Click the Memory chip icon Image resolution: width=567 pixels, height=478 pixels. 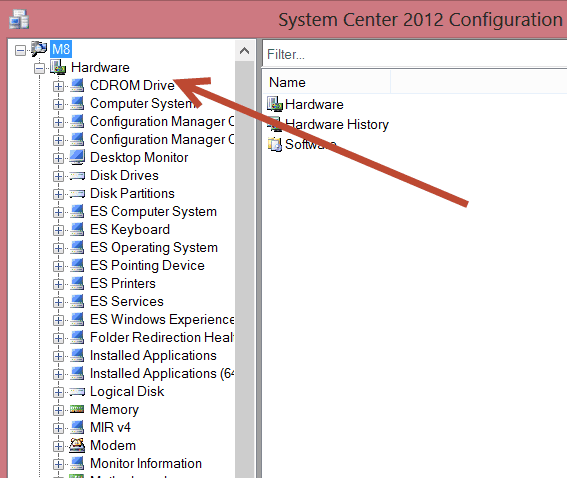coord(77,409)
